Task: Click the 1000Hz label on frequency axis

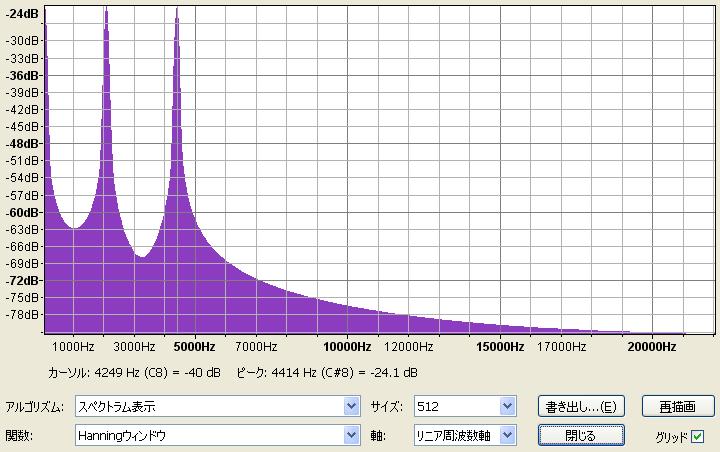Action: (73, 347)
